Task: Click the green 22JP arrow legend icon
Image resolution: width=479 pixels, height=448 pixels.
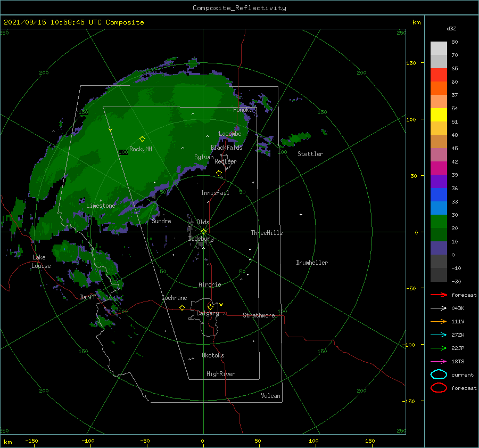Action: tap(439, 348)
